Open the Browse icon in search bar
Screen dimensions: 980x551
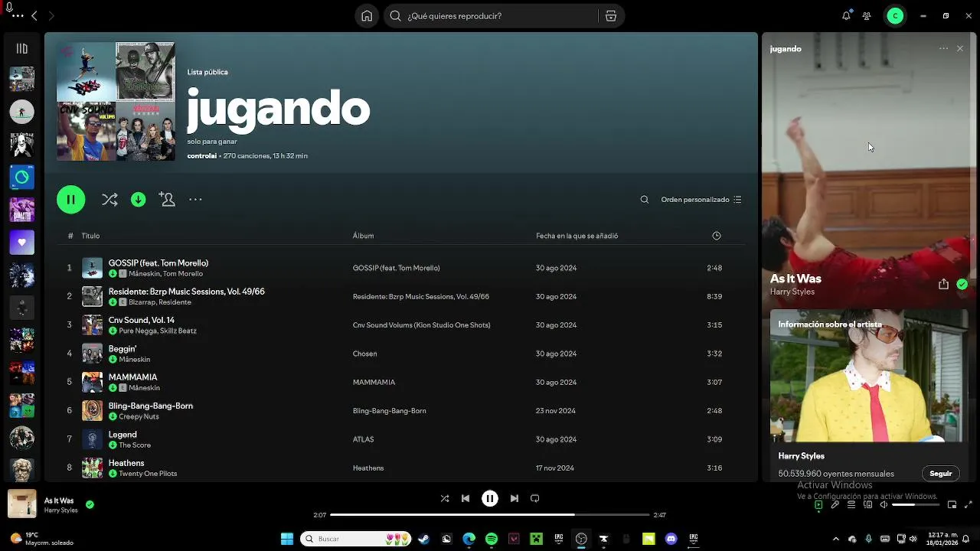pyautogui.click(x=610, y=15)
